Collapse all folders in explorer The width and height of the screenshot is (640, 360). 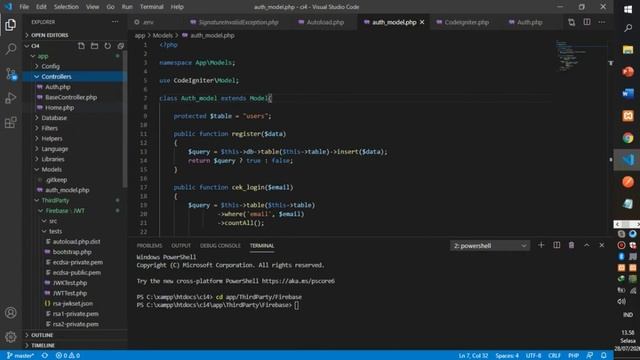tap(120, 46)
